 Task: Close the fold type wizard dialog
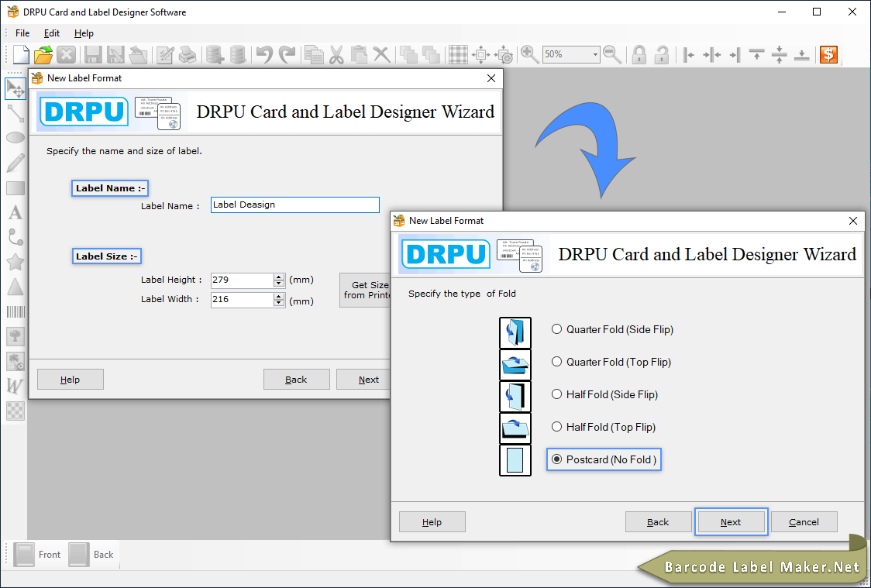[853, 221]
